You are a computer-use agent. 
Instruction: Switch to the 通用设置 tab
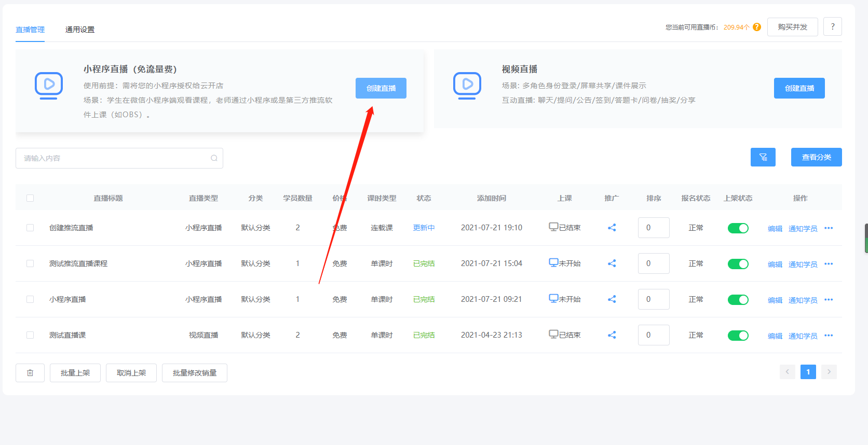coord(80,30)
